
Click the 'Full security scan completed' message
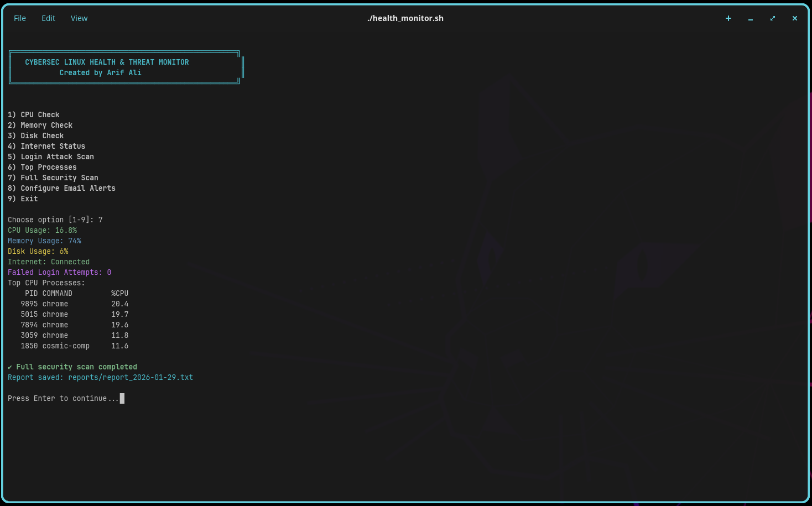(76, 367)
